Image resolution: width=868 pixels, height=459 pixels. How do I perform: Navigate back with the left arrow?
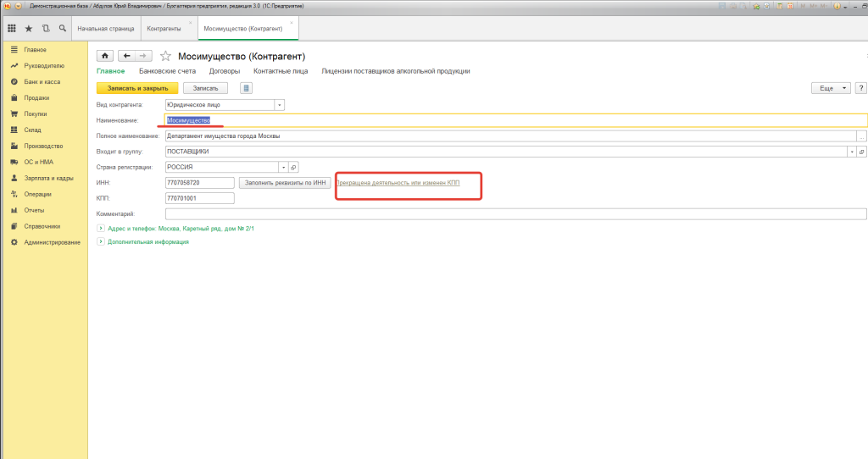pos(127,56)
